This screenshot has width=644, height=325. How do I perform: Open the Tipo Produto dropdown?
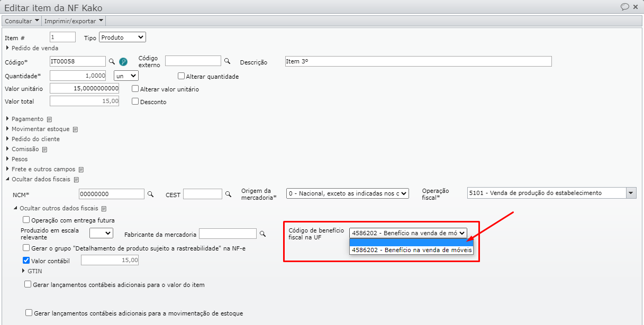point(122,38)
